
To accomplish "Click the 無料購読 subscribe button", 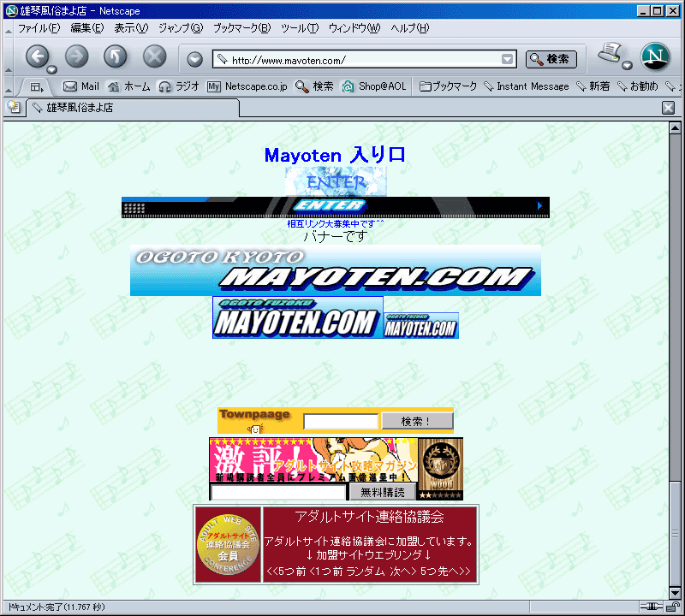I will point(382,492).
